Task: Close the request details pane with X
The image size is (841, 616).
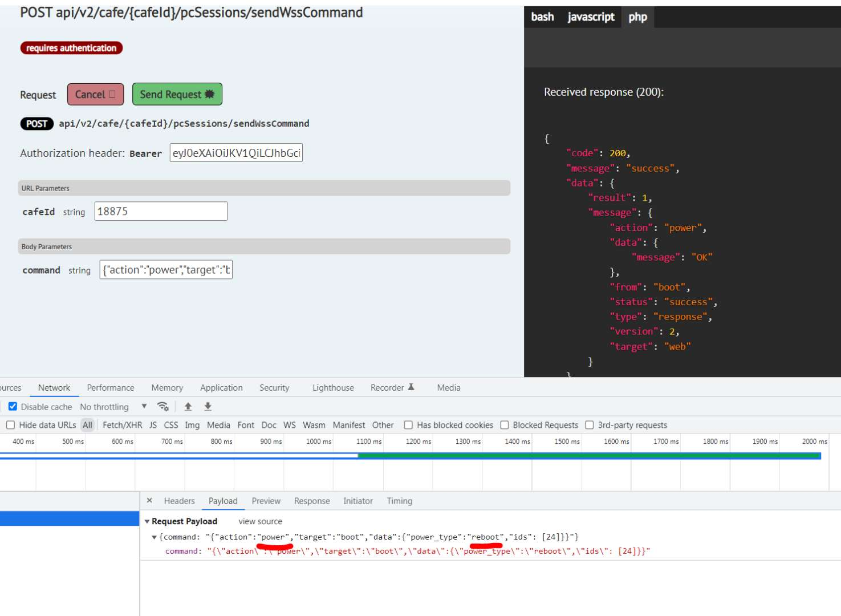Action: (x=149, y=500)
